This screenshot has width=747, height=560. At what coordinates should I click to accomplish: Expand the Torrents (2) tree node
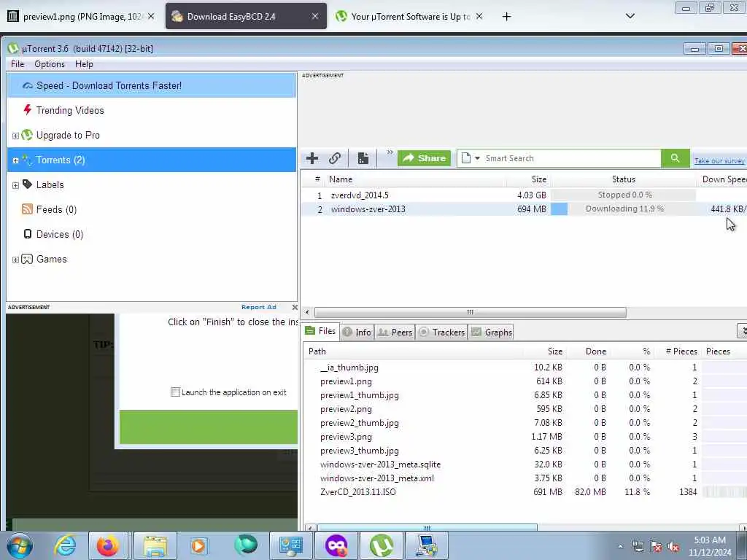tap(15, 160)
